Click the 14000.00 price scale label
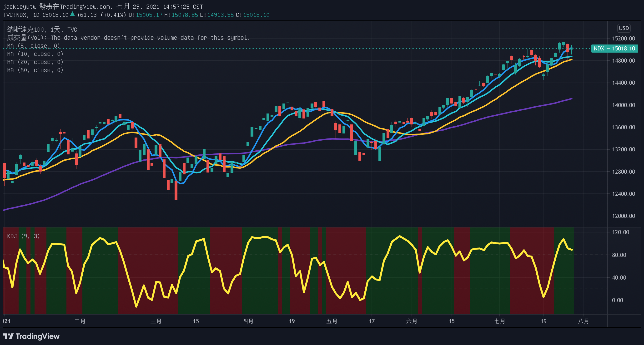Screen dimensions: 644x345 coord(623,105)
